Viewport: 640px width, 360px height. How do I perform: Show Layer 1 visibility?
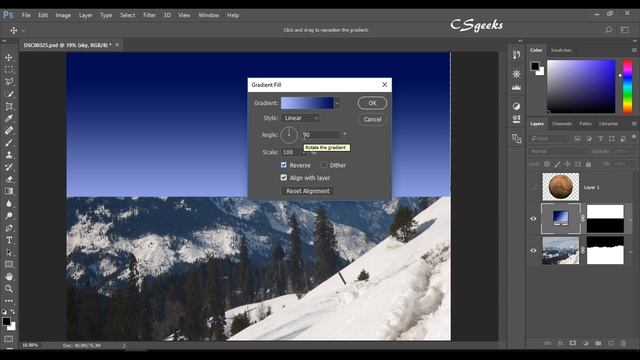[533, 187]
